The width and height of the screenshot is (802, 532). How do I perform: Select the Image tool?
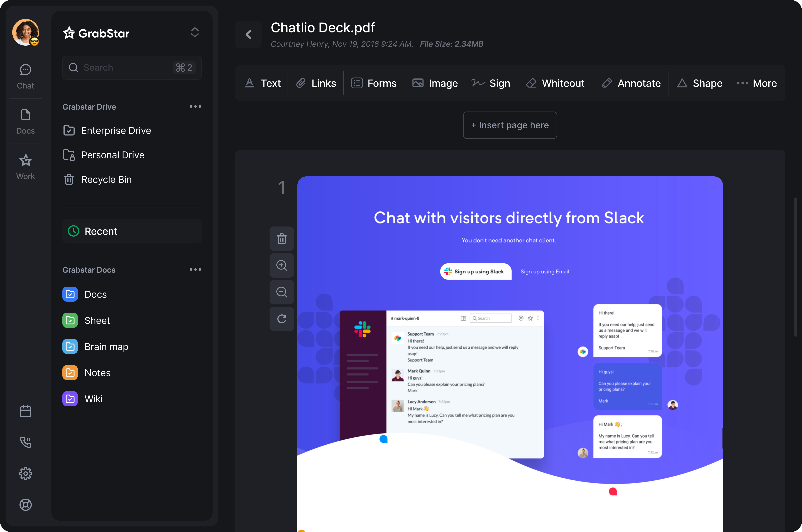pos(435,83)
